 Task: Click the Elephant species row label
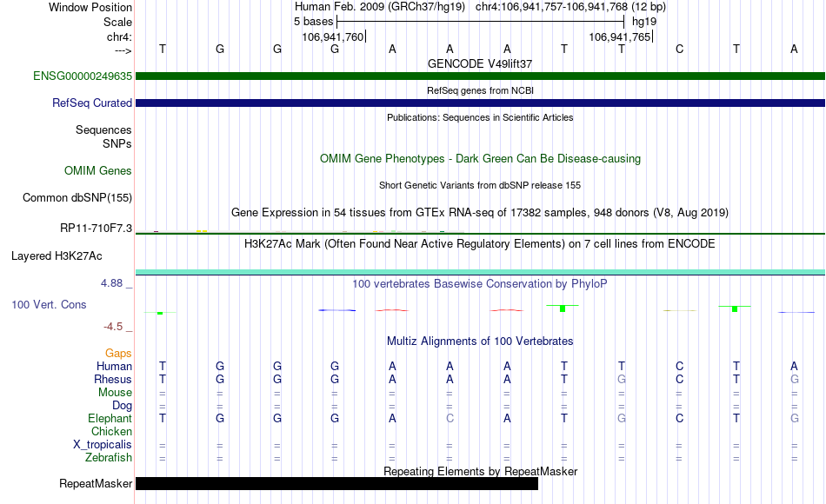tap(110, 418)
